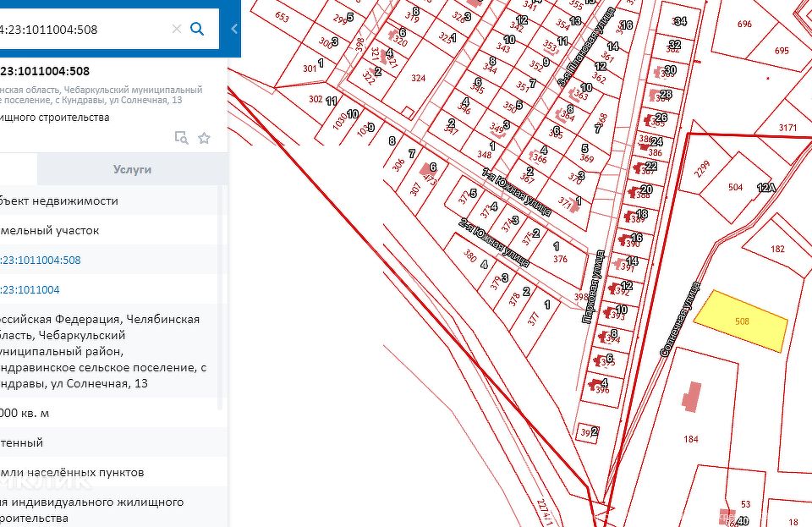Collapse the left info panel

234,29
